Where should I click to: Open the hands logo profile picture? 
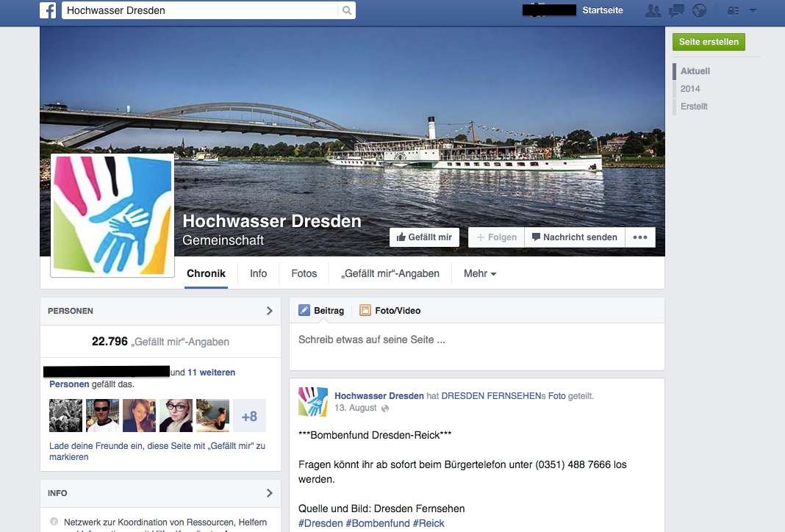click(112, 215)
